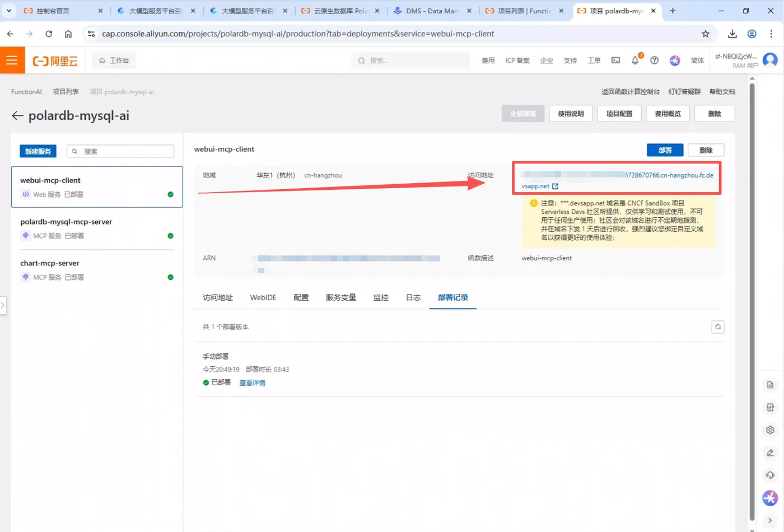The image size is (784, 532).
Task: Open the AI assistant icon in header
Action: click(x=675, y=60)
